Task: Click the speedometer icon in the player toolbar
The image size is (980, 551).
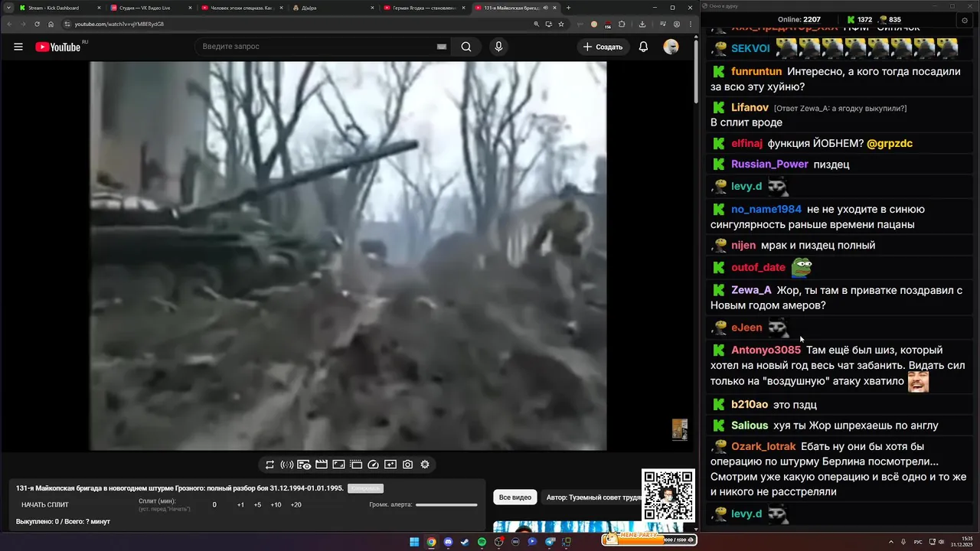Action: pyautogui.click(x=374, y=465)
